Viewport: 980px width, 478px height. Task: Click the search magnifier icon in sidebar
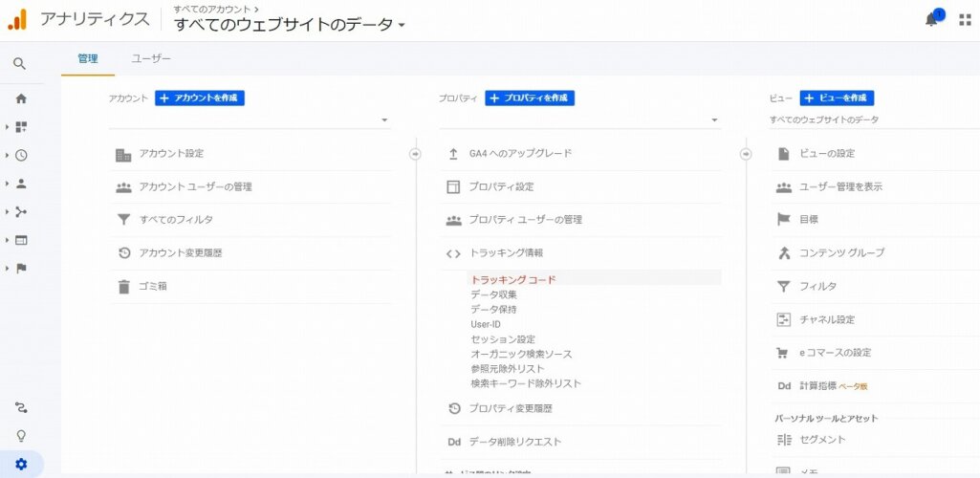(x=20, y=64)
